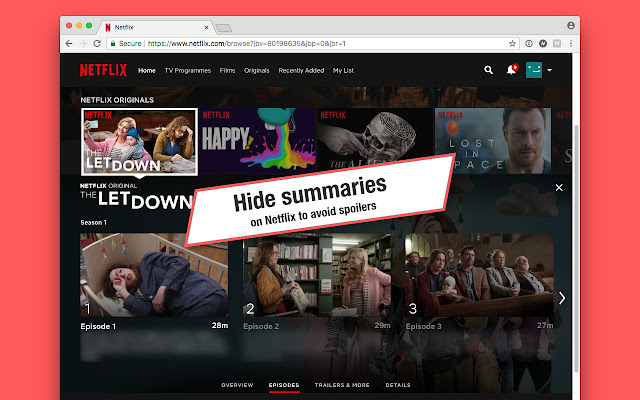
Task: Click the Netflix Originals row heading
Action: tap(117, 100)
